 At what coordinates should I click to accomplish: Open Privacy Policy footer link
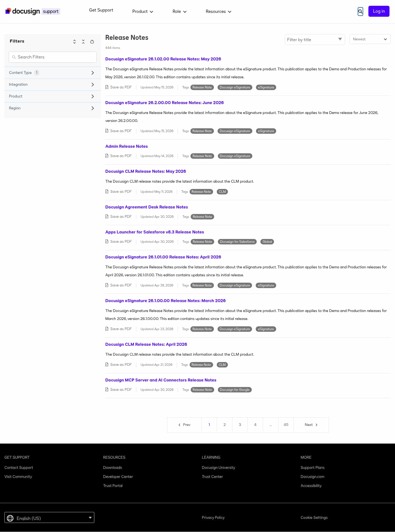[x=213, y=517]
